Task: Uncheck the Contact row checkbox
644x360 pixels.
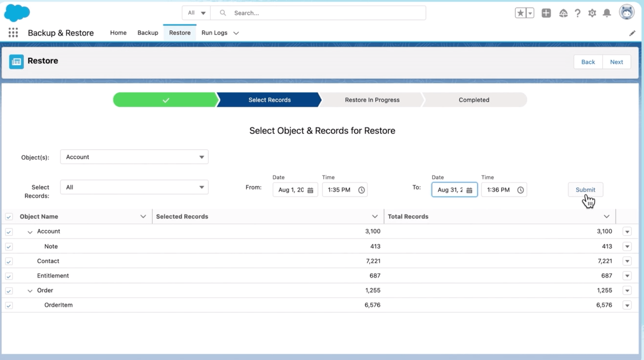Action: 9,262
